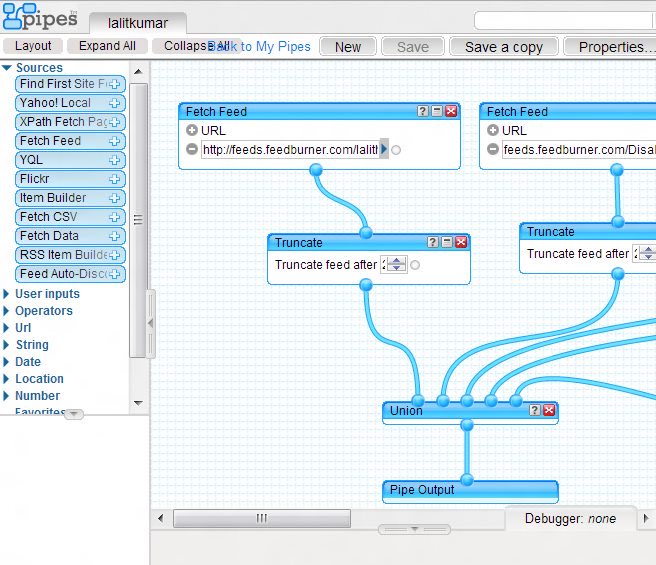Screen dimensions: 656x565
Task: Open help for first Fetch Feed module
Action: point(422,112)
